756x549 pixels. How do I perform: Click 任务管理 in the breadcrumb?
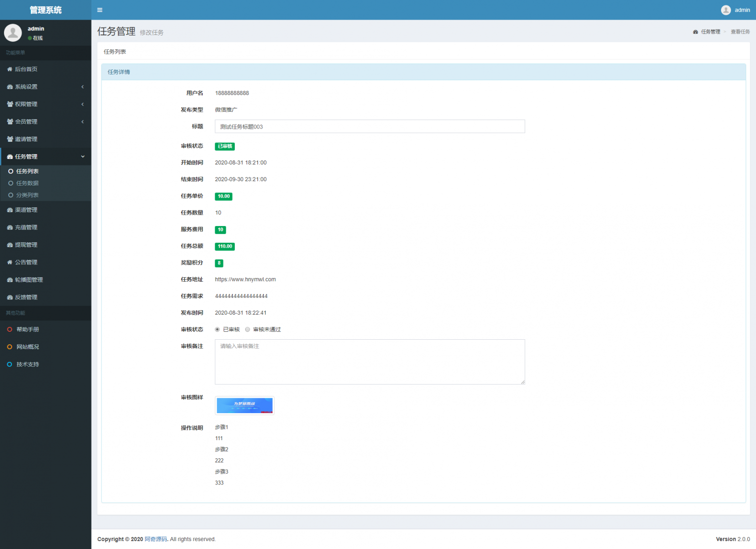[x=710, y=32]
